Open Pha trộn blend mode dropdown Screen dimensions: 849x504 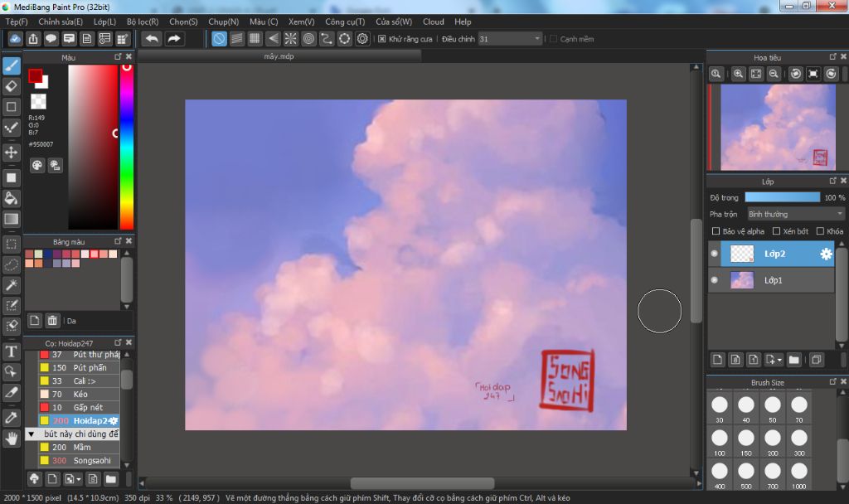(x=795, y=215)
